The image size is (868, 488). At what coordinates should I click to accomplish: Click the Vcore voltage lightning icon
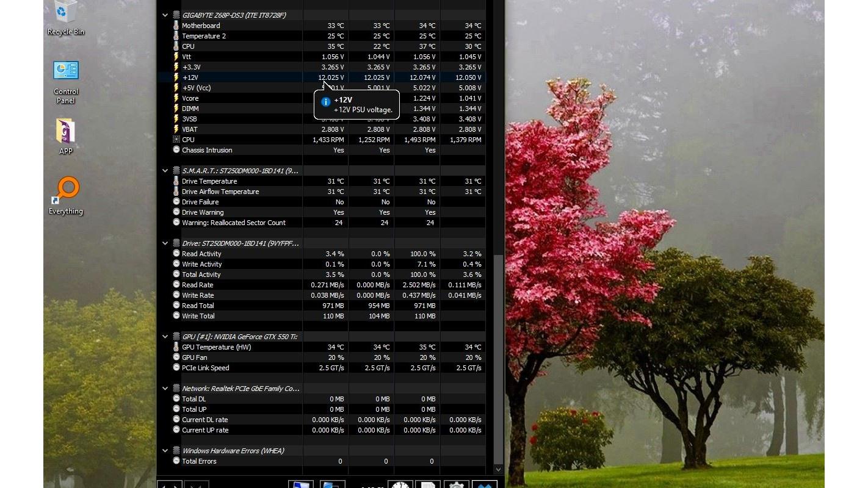click(x=176, y=98)
